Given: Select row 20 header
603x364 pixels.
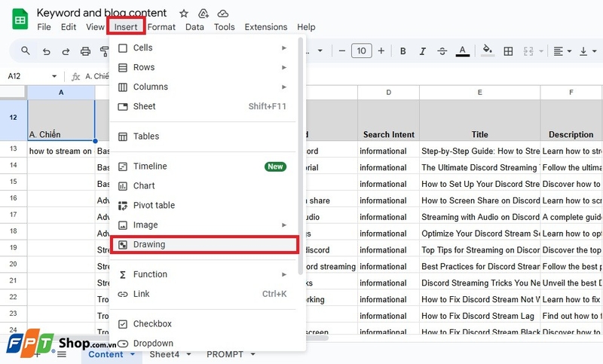Looking at the screenshot, I should (14, 264).
